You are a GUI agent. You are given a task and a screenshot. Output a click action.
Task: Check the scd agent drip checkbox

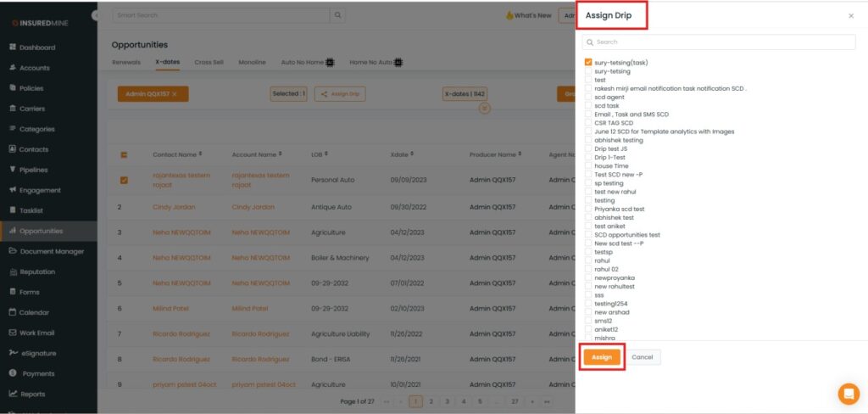point(588,98)
